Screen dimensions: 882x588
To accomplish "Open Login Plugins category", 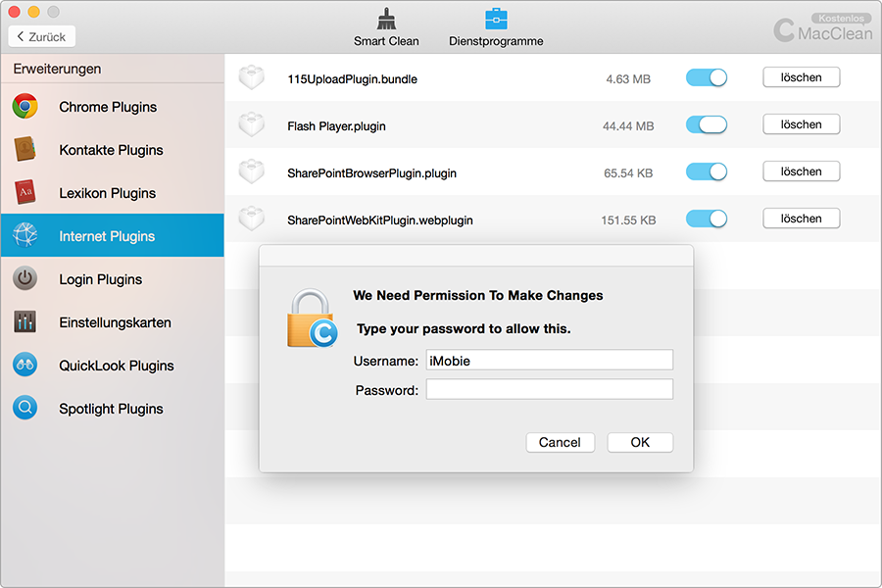I will [x=113, y=279].
